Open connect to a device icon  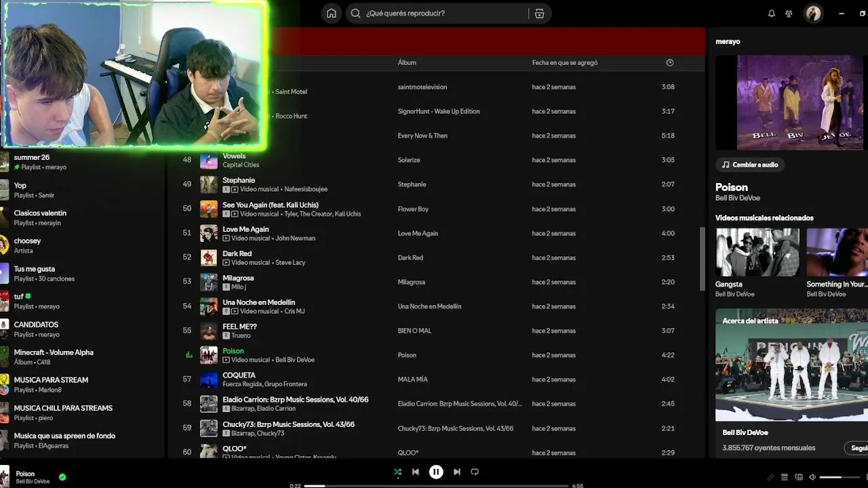click(799, 477)
